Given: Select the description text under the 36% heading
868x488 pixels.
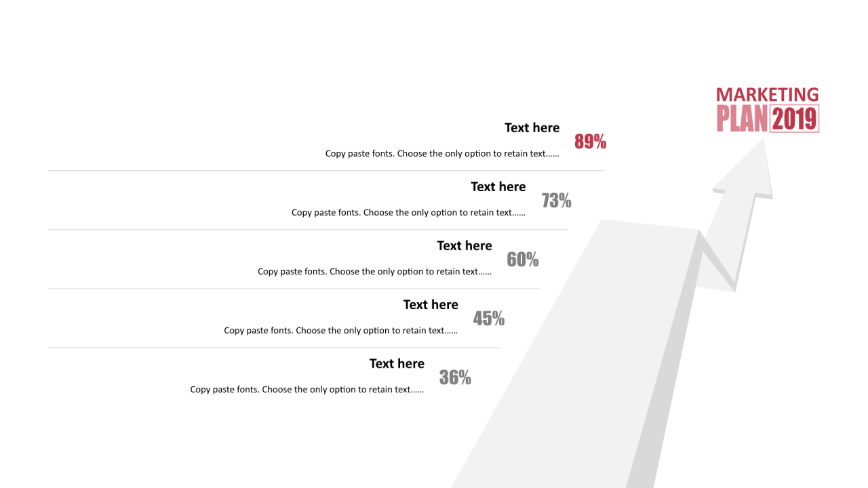Looking at the screenshot, I should (307, 390).
